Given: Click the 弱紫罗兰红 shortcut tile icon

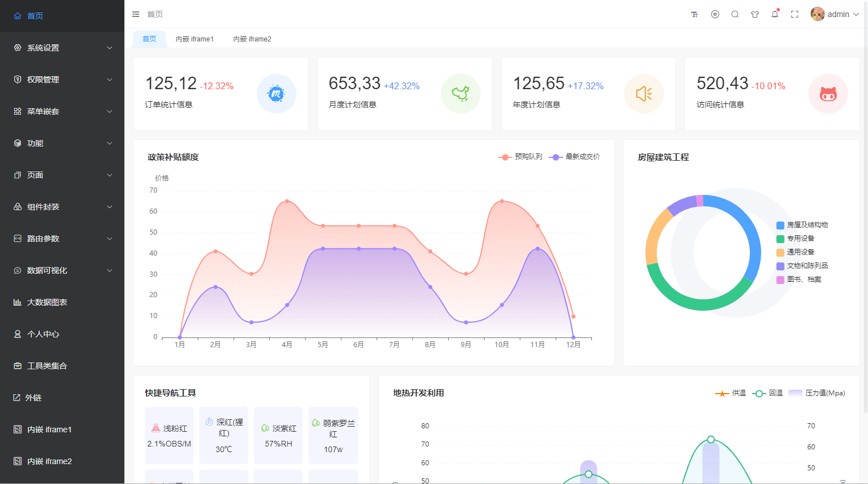Looking at the screenshot, I should tap(316, 423).
